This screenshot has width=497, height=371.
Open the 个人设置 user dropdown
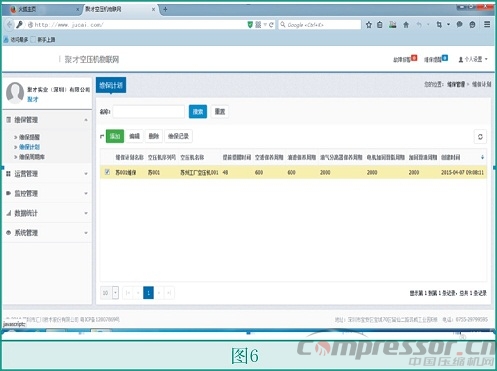[x=473, y=59]
